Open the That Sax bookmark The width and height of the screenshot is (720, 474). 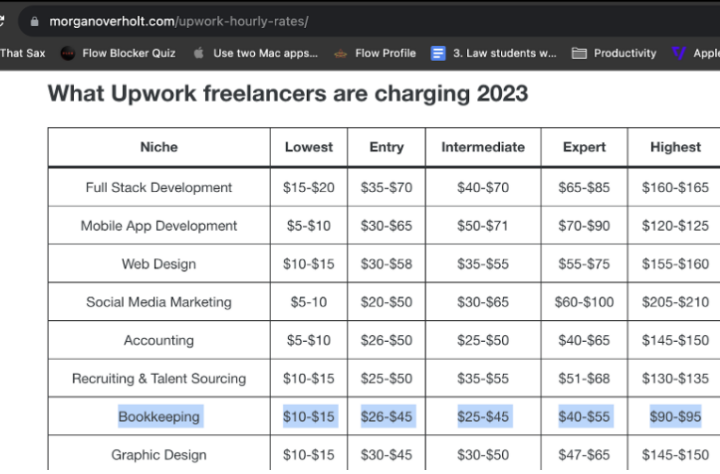[x=22, y=53]
